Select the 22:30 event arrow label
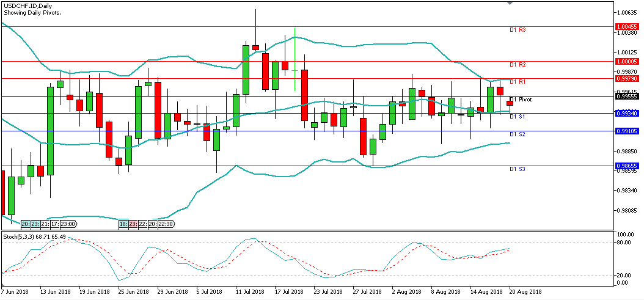Viewport: 644px width, 300px height. click(166, 224)
